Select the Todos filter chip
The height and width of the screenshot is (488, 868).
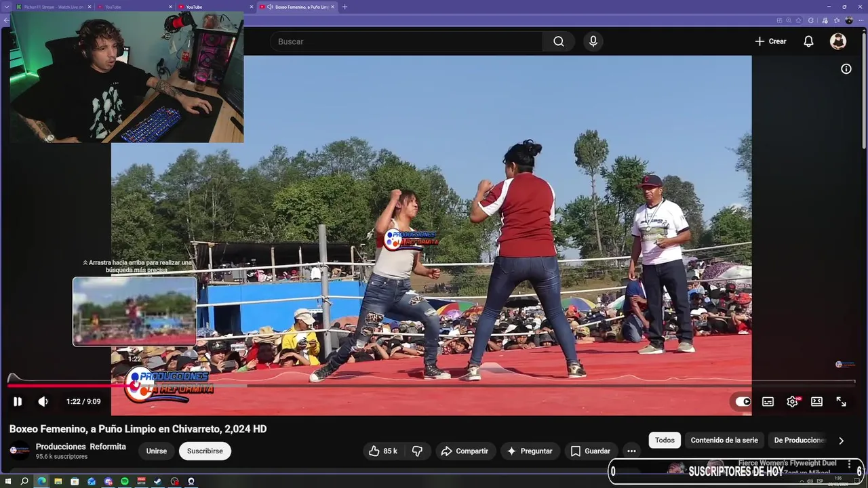coord(665,440)
